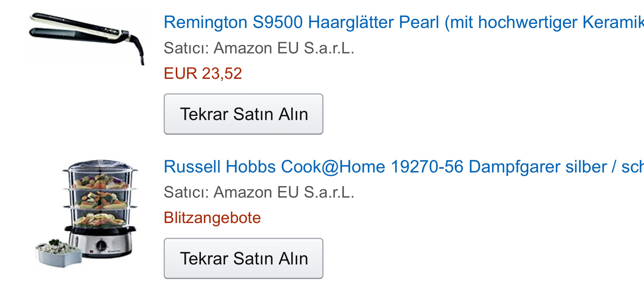
Task: Select the EUR 23,52 price text
Action: 203,74
